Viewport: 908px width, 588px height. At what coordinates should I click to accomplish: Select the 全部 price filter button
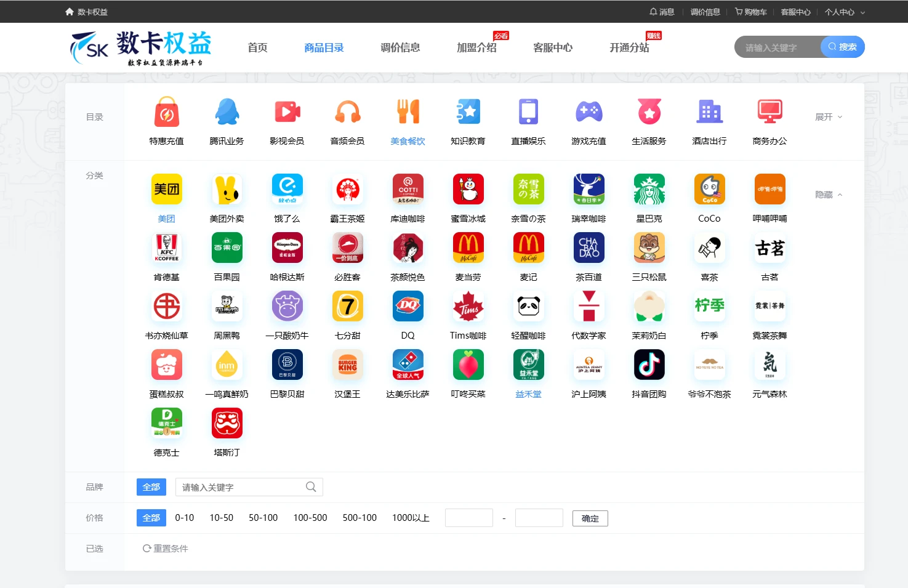click(151, 518)
